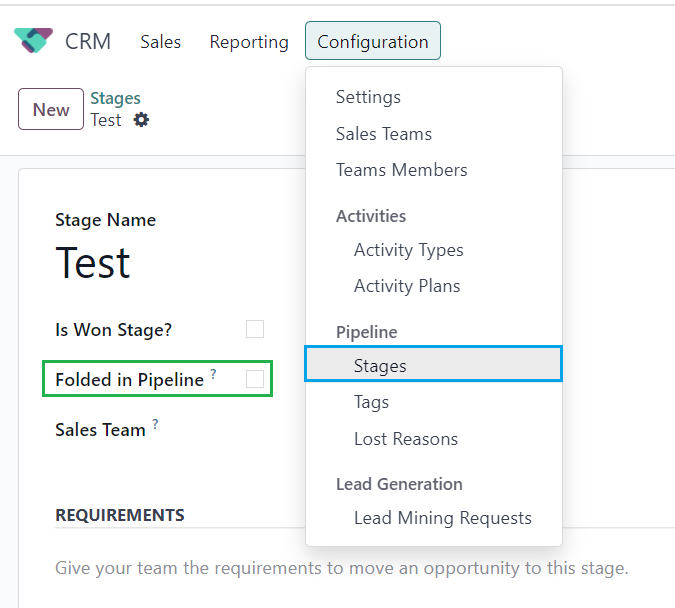675x608 pixels.
Task: Open the gear actions icon beside Test
Action: 141,120
